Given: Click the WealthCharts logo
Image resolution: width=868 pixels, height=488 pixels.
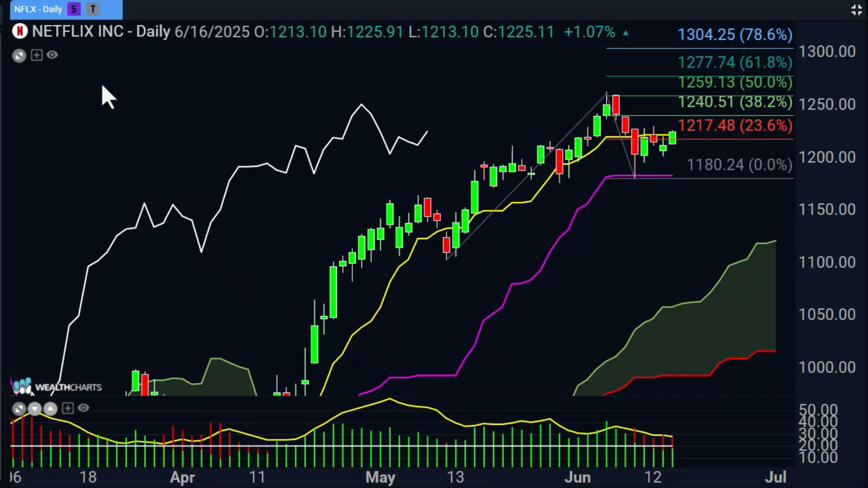Looking at the screenshot, I should point(57,387).
